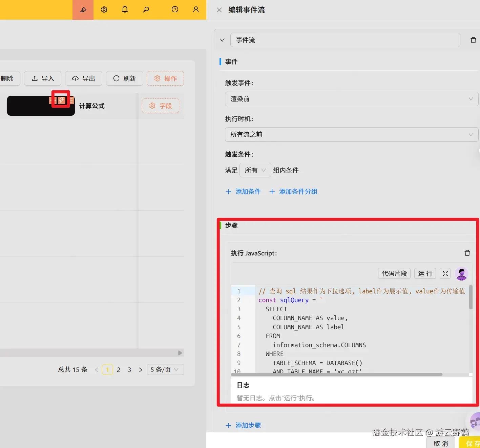Click the code editor vertical scrollbar

point(471,297)
